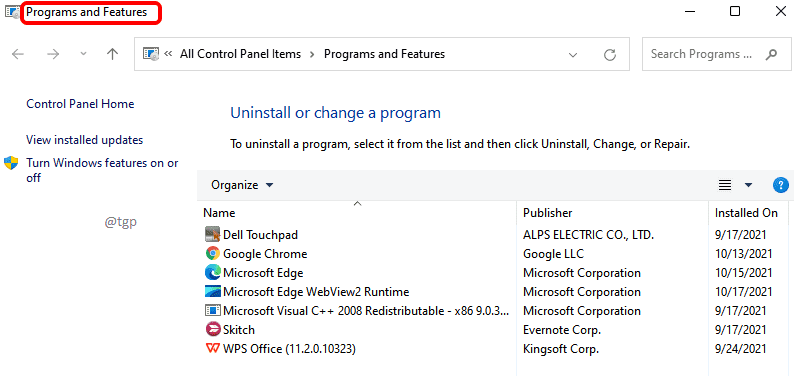Viewport: 794px width, 376px height.
Task: Close the Programs and Features window
Action: coord(781,11)
